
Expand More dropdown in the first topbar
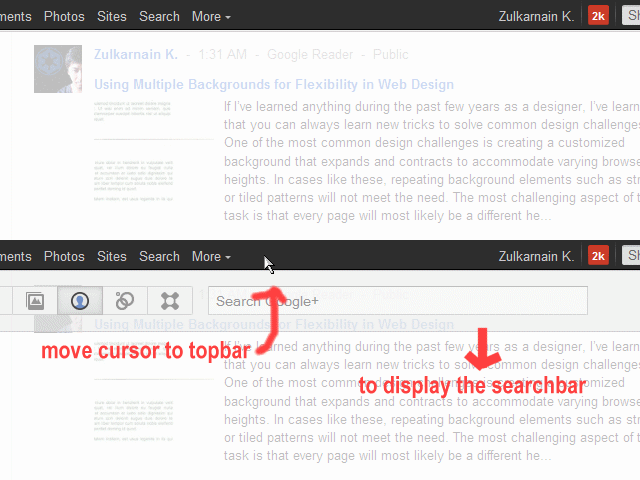[x=211, y=16]
